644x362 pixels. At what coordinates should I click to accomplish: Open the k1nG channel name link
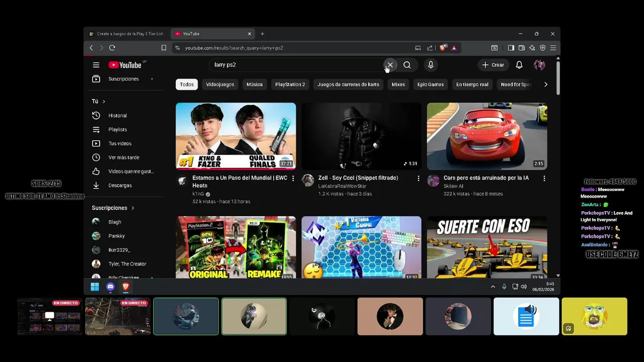(x=198, y=194)
